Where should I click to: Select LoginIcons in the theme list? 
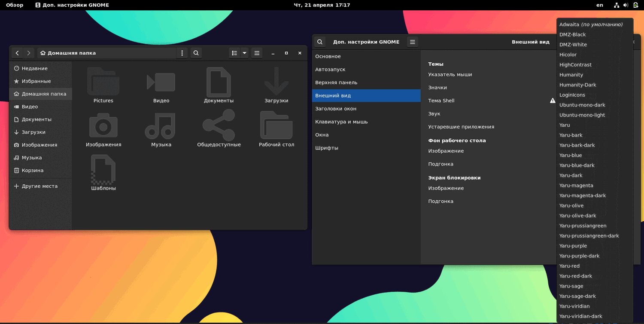tap(595, 95)
